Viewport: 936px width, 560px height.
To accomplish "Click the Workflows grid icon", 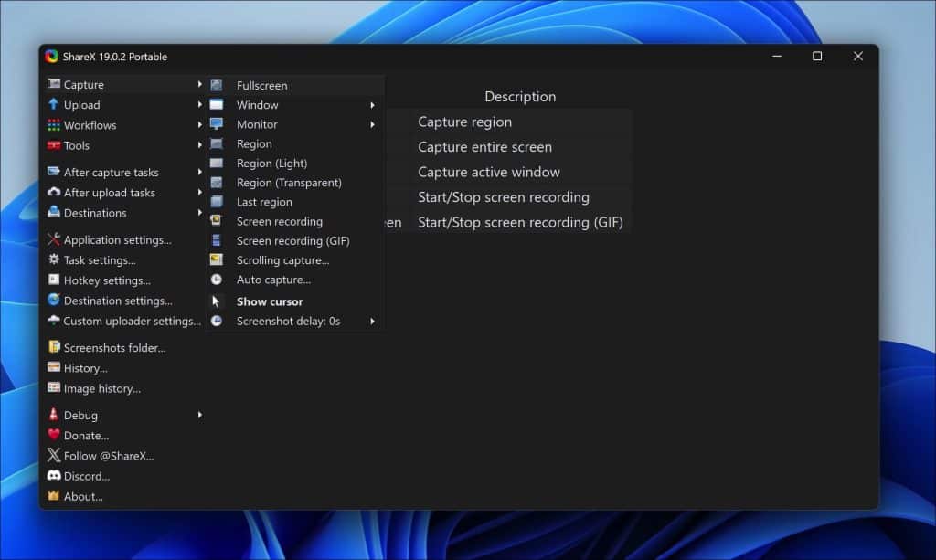I will coord(54,125).
